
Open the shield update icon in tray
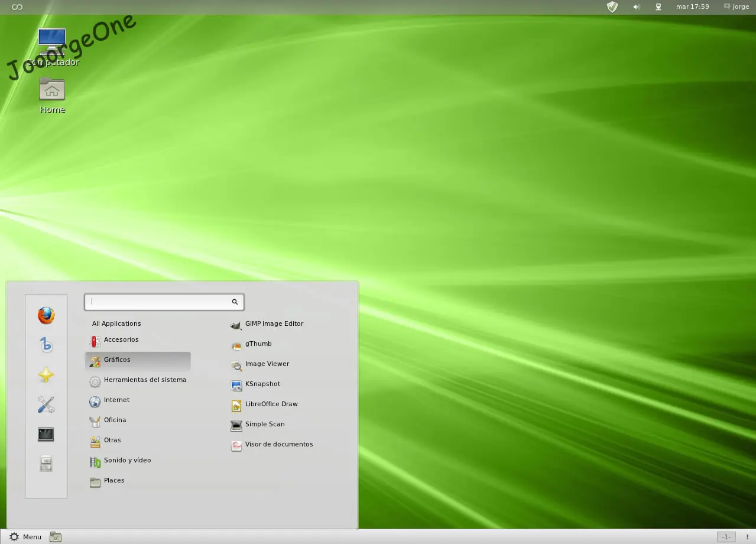[x=612, y=7]
